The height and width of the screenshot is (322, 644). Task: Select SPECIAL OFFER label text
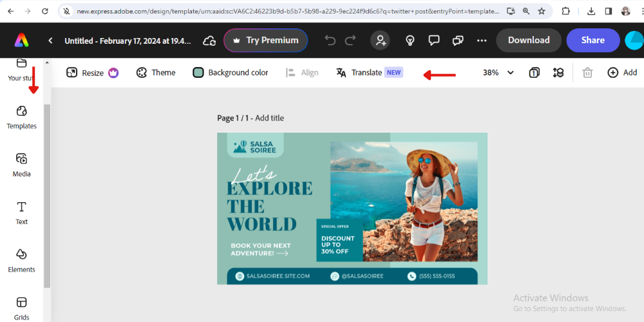pos(335,226)
